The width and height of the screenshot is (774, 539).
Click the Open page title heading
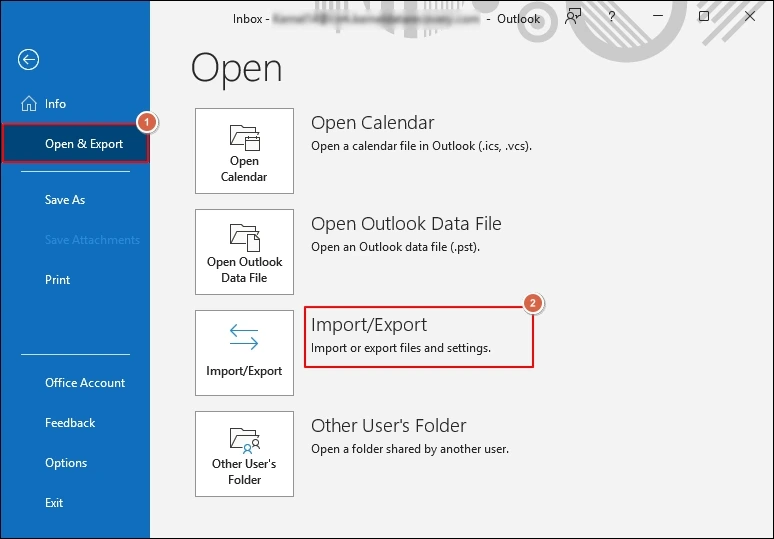pyautogui.click(x=237, y=69)
